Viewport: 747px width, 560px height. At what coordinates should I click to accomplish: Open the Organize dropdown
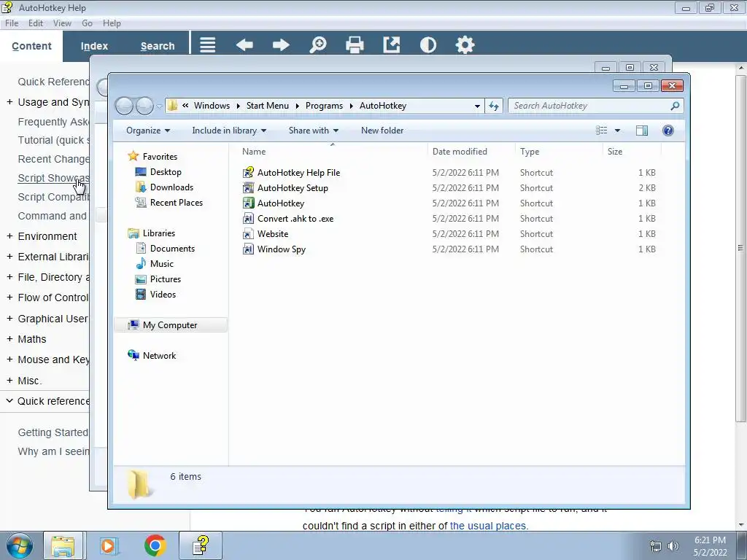pyautogui.click(x=147, y=131)
